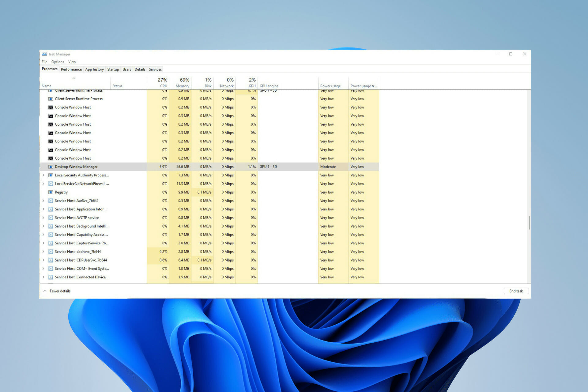Screen dimensions: 588x392
Task: Click the Service Host: COM+ Event System gear icon
Action: pyautogui.click(x=51, y=269)
